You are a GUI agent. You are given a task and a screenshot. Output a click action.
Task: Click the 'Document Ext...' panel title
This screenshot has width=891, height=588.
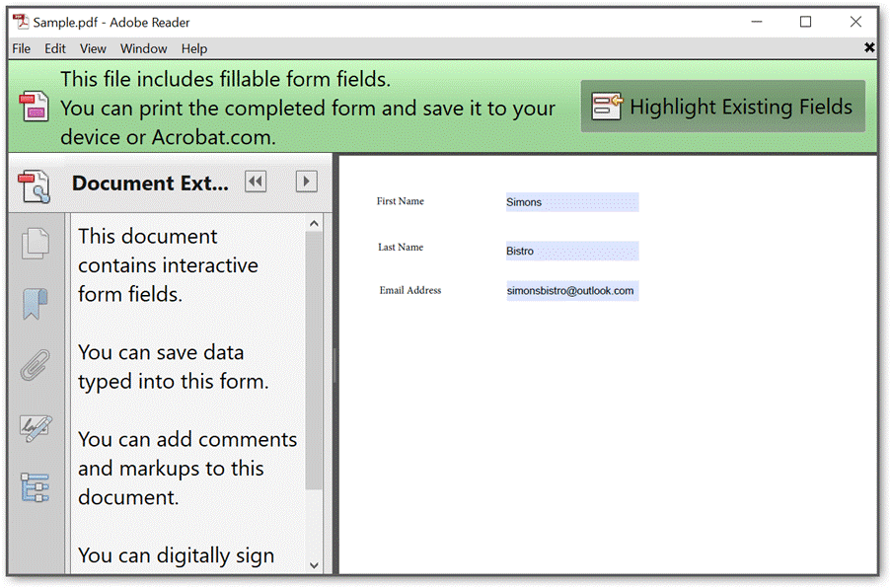[150, 183]
